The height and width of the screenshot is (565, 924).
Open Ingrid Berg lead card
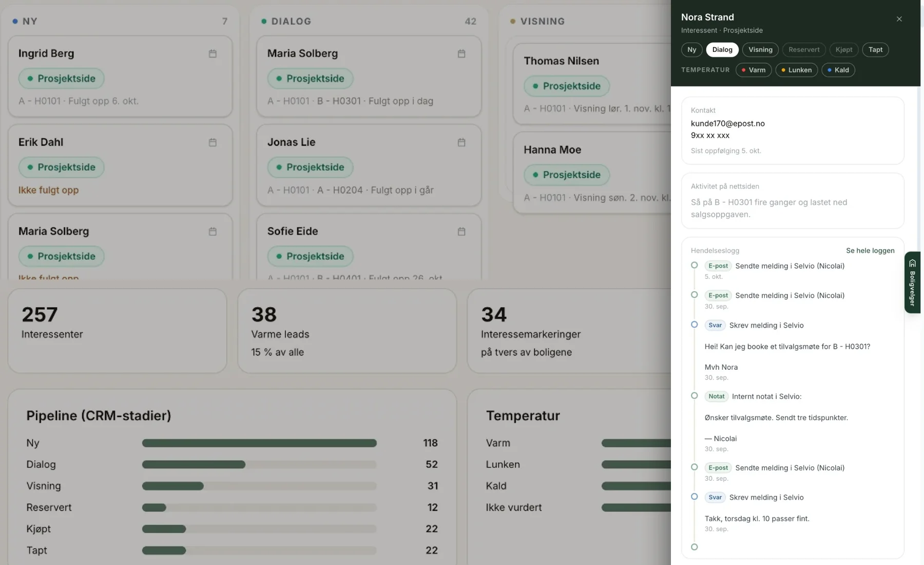click(120, 77)
